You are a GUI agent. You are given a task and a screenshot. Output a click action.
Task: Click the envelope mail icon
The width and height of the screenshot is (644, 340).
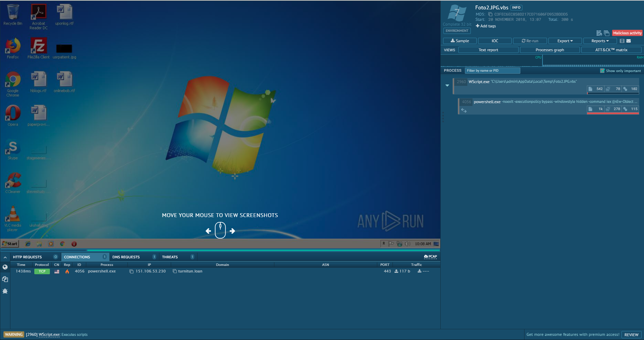coord(629,41)
